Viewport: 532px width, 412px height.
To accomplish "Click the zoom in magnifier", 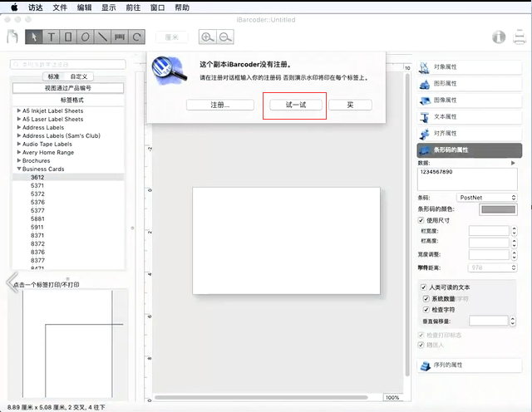I will pyautogui.click(x=207, y=37).
